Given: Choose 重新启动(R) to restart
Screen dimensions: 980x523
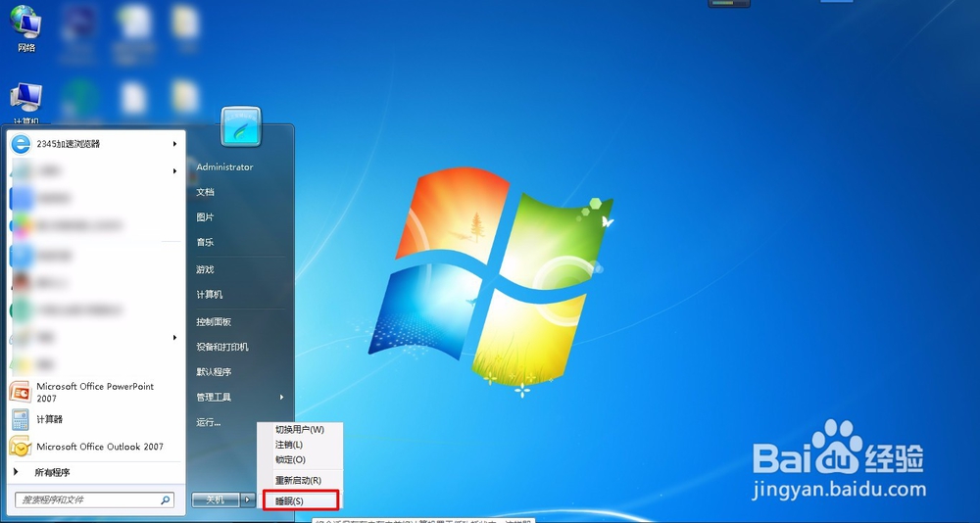Looking at the screenshot, I should [300, 481].
